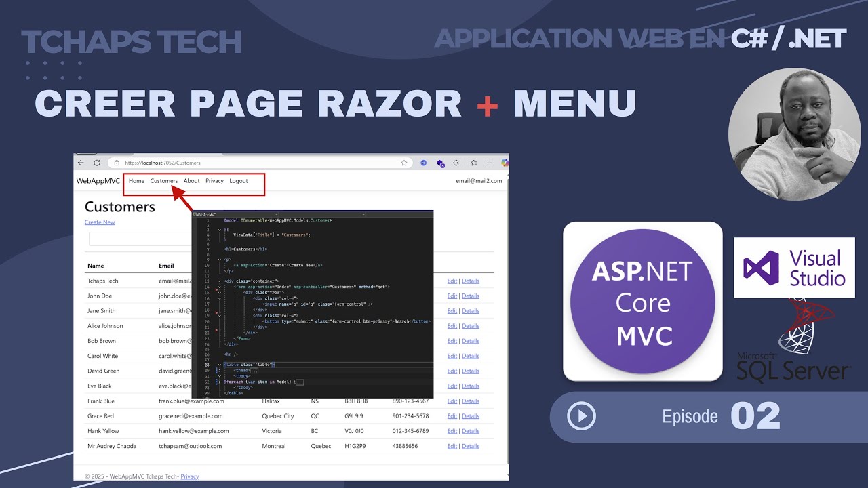Open the browser Favorites list icon

[x=473, y=163]
